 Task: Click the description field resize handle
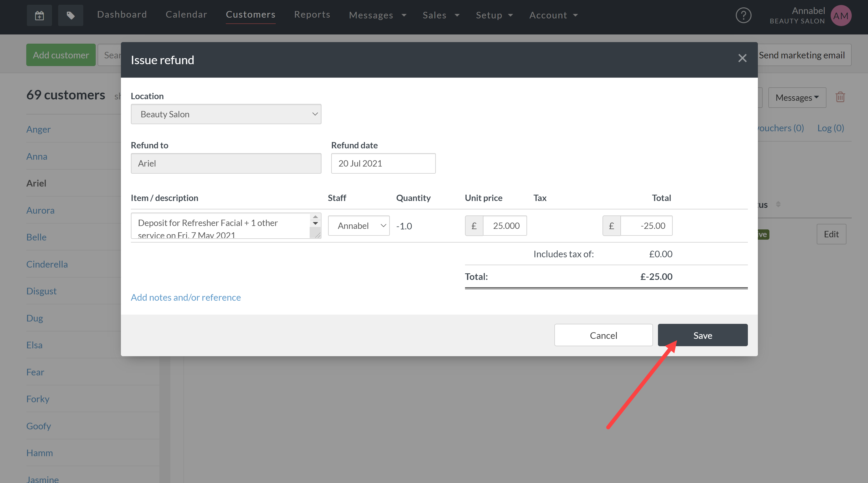click(317, 235)
